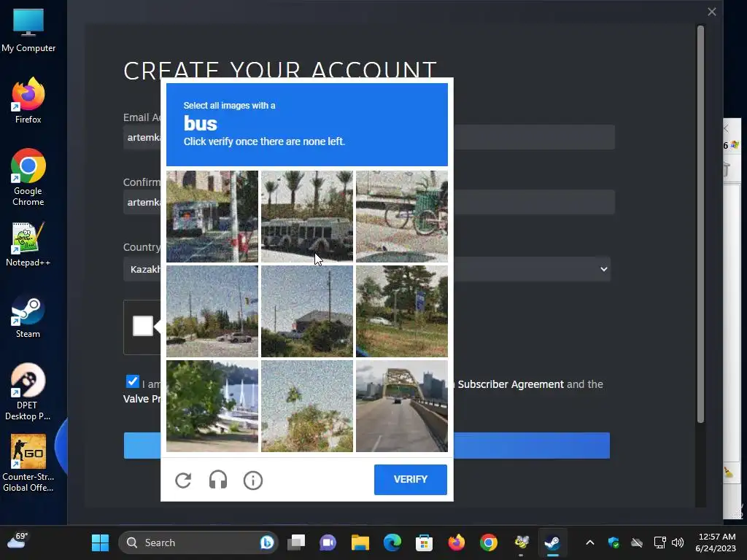The image size is (747, 560).
Task: Select captcha tile with lone palm against sky
Action: pos(307,405)
